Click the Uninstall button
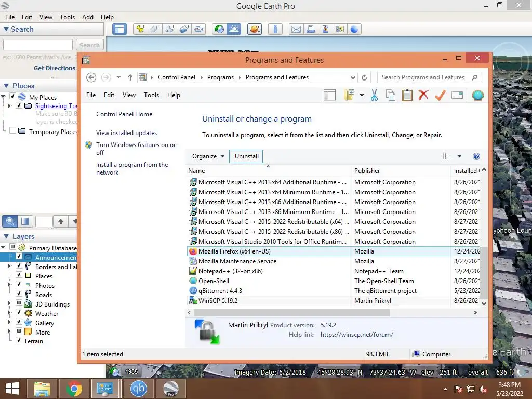The width and height of the screenshot is (532, 399). 246,156
